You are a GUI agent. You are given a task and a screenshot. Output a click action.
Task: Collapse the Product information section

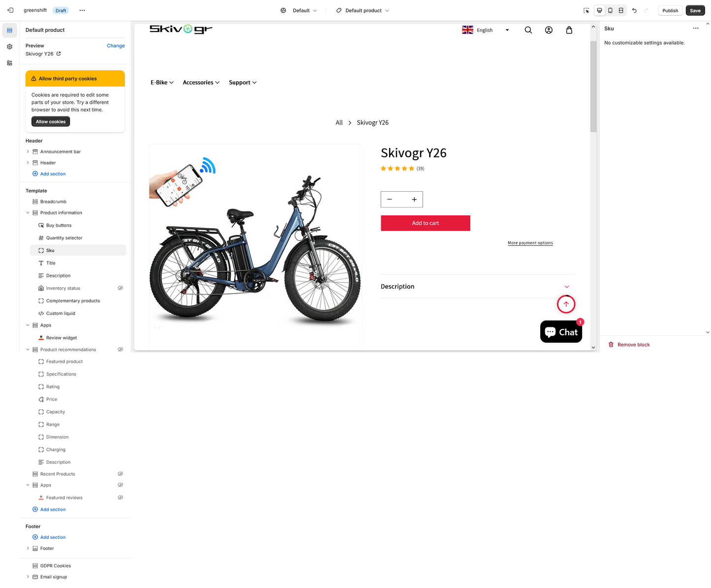(x=28, y=213)
